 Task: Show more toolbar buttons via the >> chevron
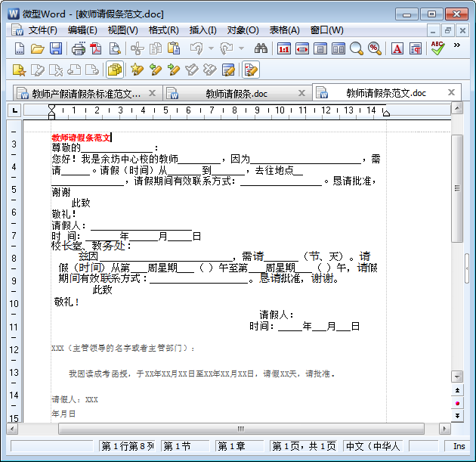pyautogui.click(x=457, y=45)
